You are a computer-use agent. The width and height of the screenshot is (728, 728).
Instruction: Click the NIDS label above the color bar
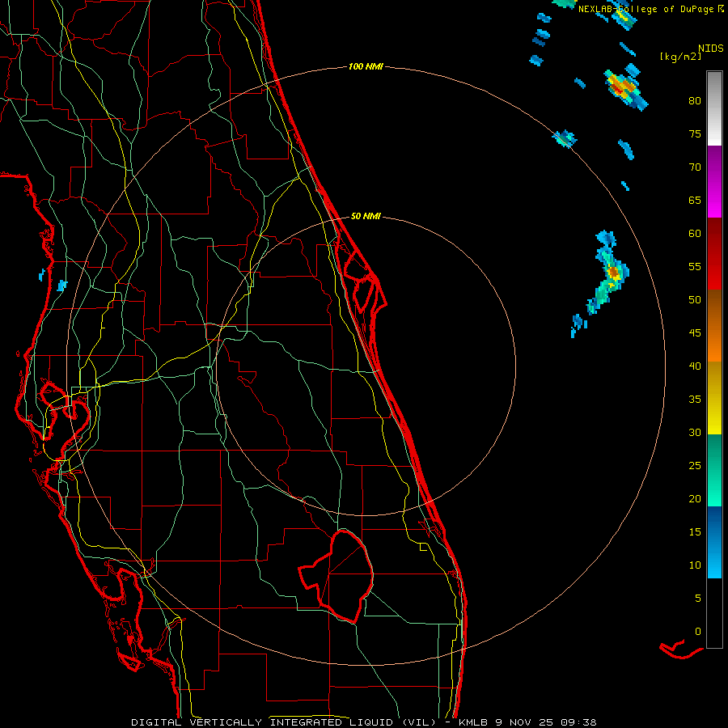[710, 48]
